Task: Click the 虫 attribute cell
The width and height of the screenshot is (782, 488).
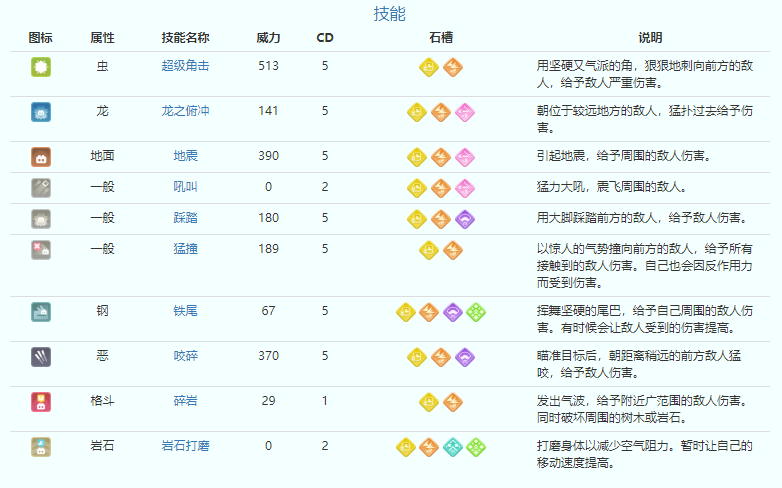Action: click(x=102, y=66)
